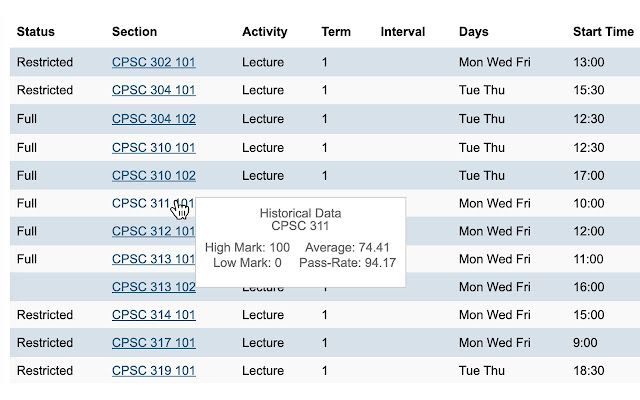Click the Section column header

(134, 32)
